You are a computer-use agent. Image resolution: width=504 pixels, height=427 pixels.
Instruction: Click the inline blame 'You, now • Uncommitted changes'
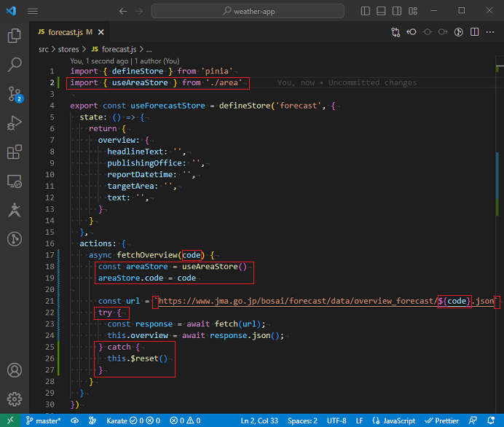coord(347,82)
